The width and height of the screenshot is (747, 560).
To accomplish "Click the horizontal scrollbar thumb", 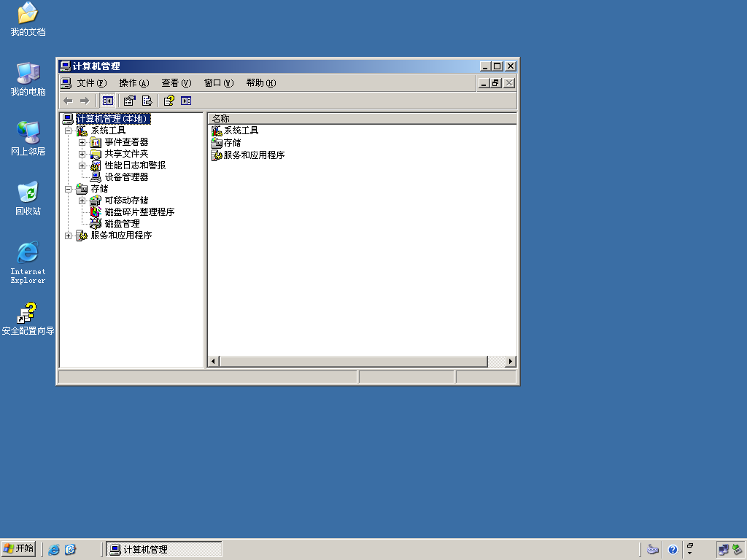I will (353, 362).
